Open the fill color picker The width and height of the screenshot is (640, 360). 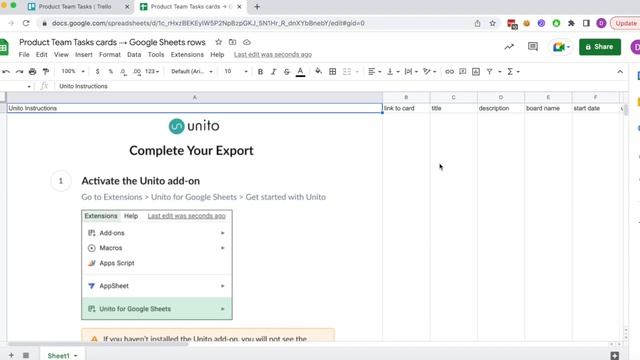318,71
